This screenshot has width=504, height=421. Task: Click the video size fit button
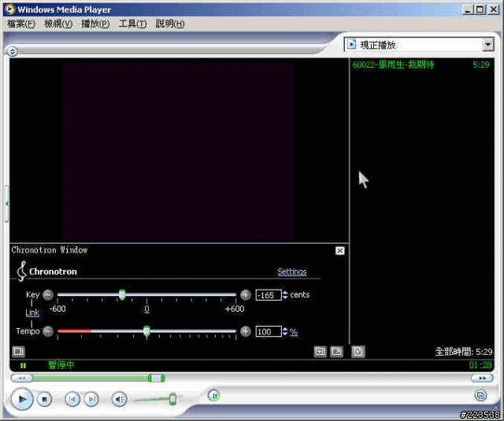(x=321, y=352)
